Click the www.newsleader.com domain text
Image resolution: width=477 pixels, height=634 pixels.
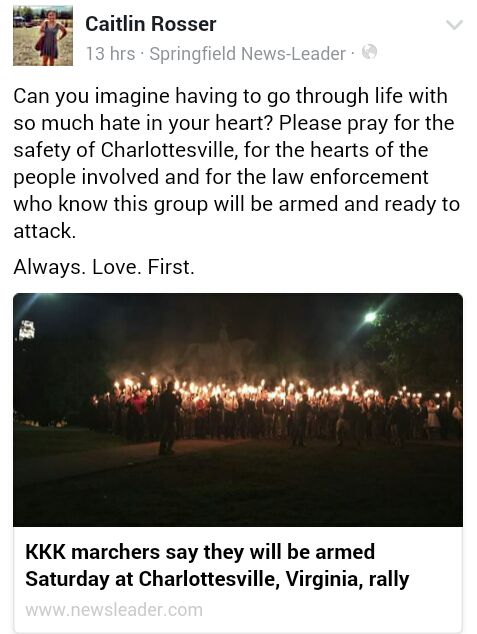tap(114, 610)
